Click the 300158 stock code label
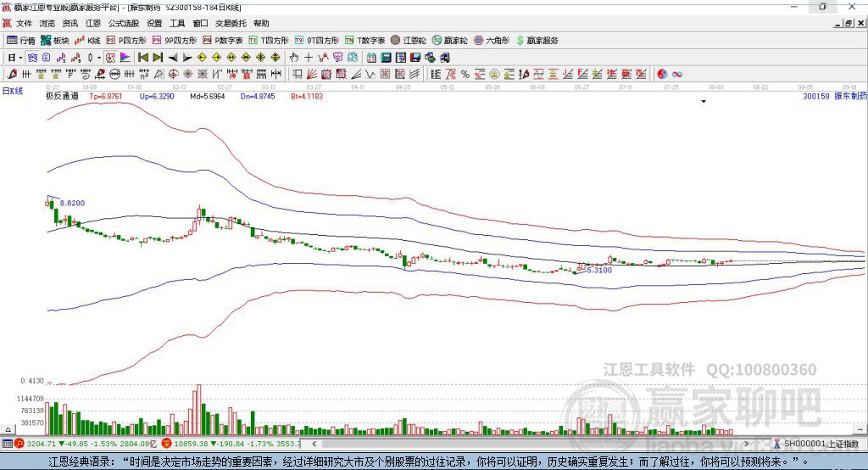 pyautogui.click(x=816, y=96)
